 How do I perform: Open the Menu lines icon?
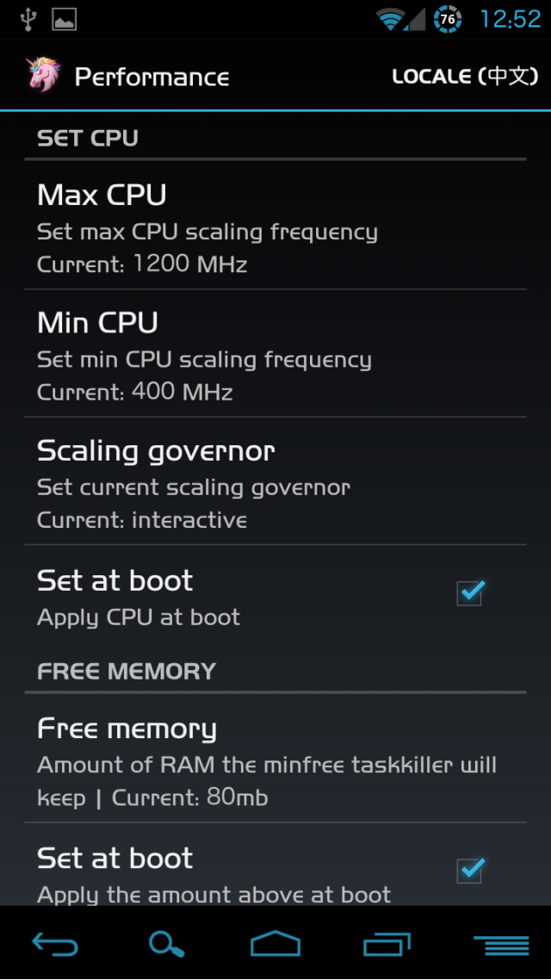[501, 945]
